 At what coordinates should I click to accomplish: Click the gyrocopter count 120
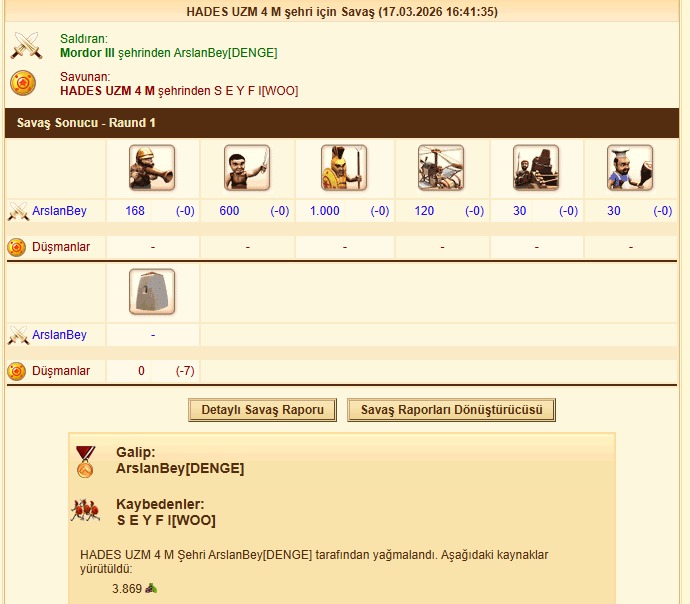pyautogui.click(x=424, y=211)
